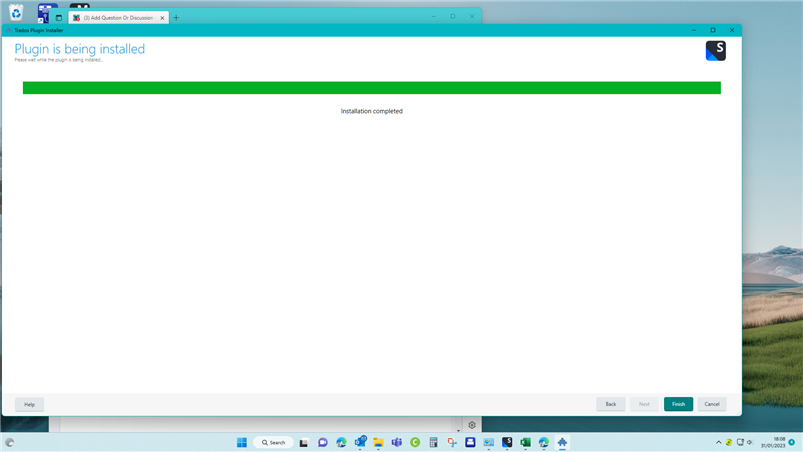This screenshot has width=803, height=452.
Task: Open Help in the Trados Plugin Installer
Action: tap(29, 404)
